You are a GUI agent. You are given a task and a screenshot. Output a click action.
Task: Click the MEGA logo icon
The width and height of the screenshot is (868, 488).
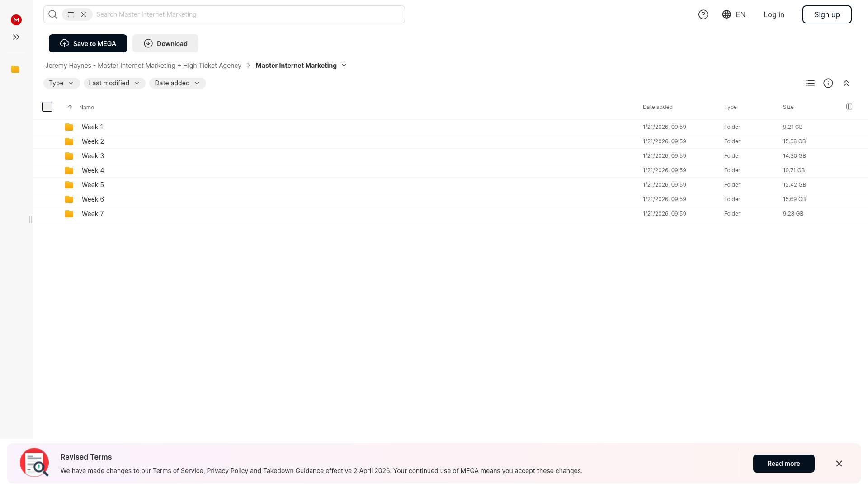(16, 19)
